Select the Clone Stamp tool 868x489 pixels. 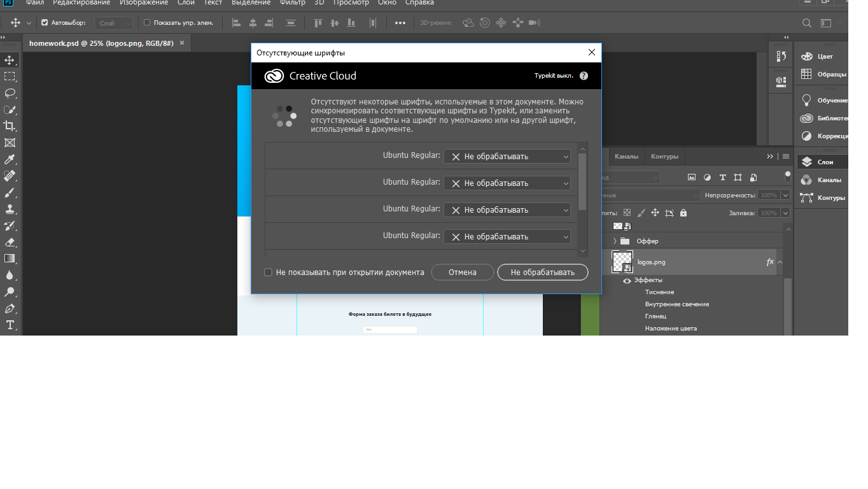click(10, 209)
